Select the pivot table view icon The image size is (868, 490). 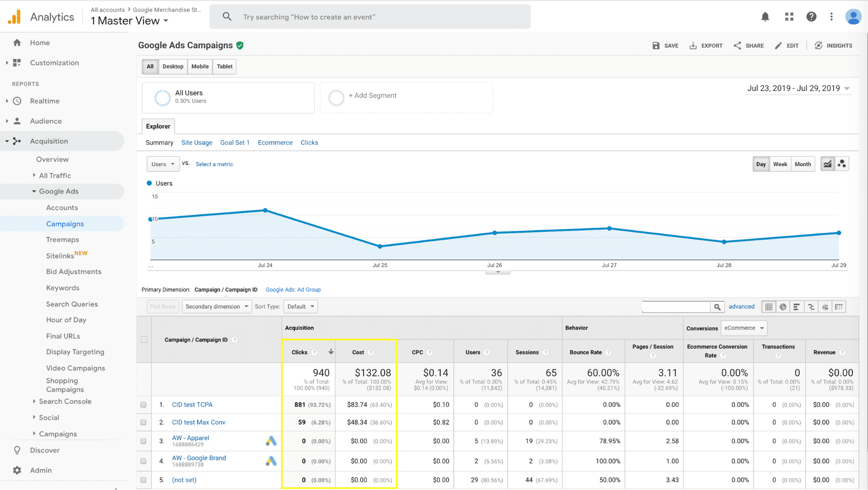click(x=839, y=307)
